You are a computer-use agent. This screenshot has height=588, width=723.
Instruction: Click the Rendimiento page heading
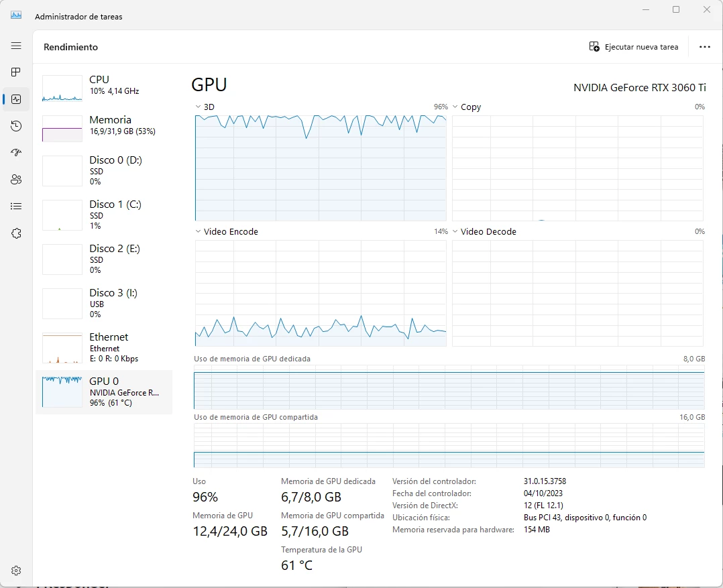[x=70, y=47]
